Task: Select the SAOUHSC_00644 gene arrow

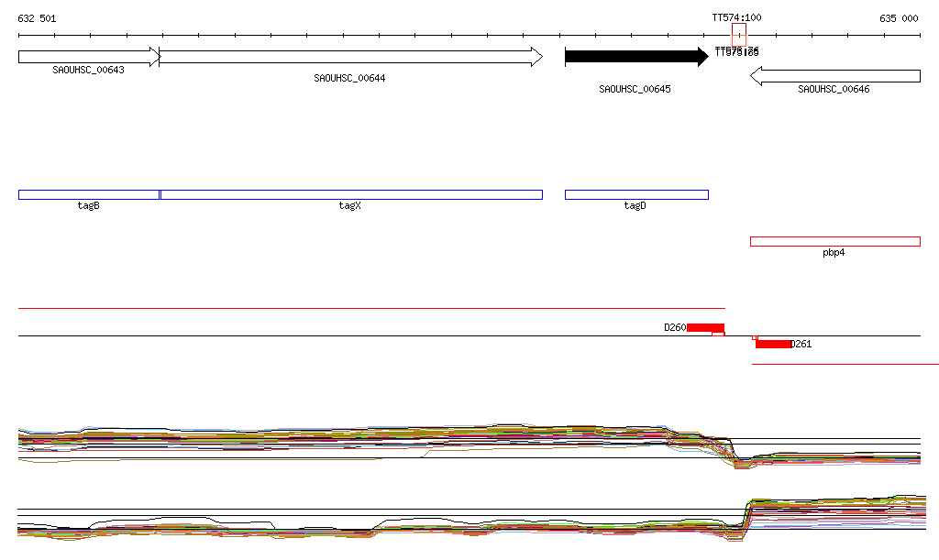Action: click(351, 57)
